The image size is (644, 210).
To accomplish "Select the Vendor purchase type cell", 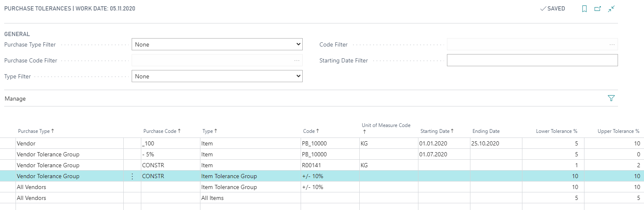I will [70, 143].
